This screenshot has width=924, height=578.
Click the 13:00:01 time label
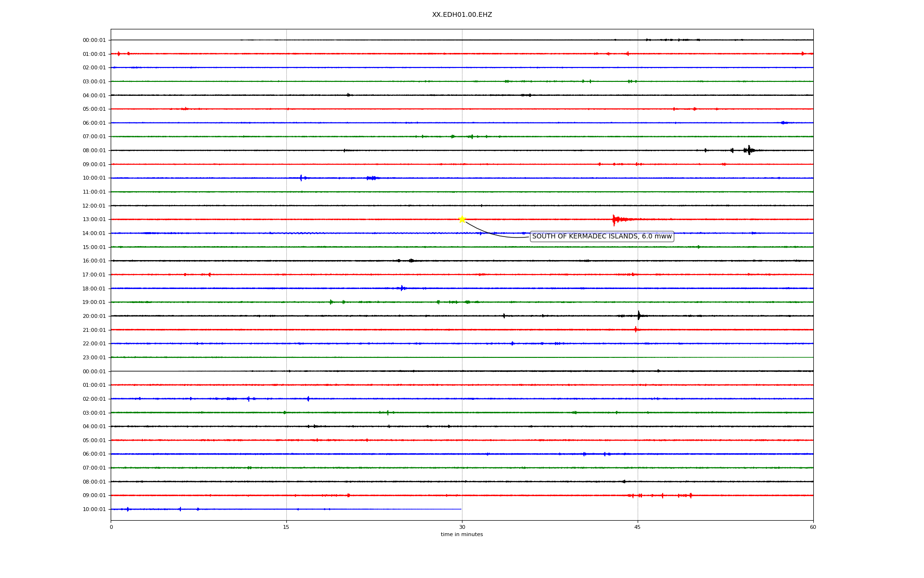pyautogui.click(x=94, y=220)
